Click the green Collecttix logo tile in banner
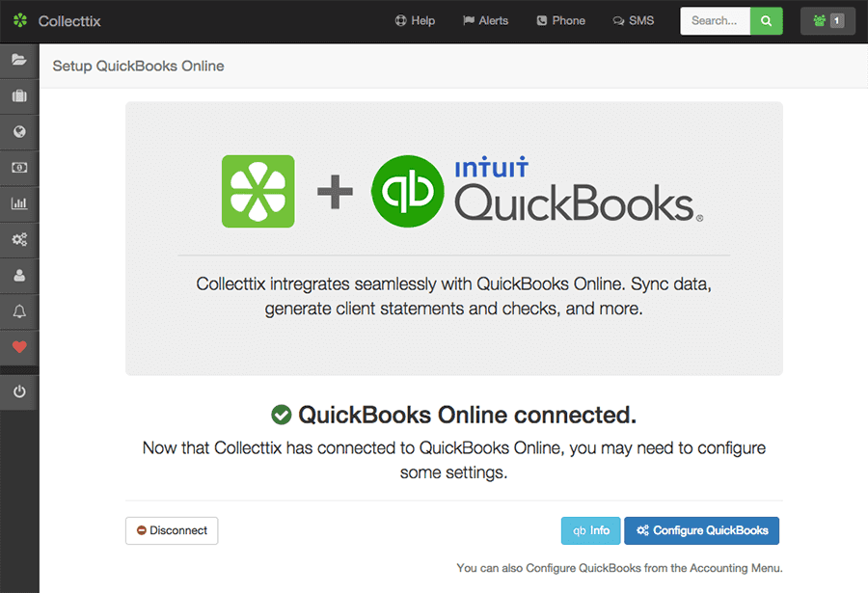Image resolution: width=868 pixels, height=593 pixels. click(x=258, y=191)
